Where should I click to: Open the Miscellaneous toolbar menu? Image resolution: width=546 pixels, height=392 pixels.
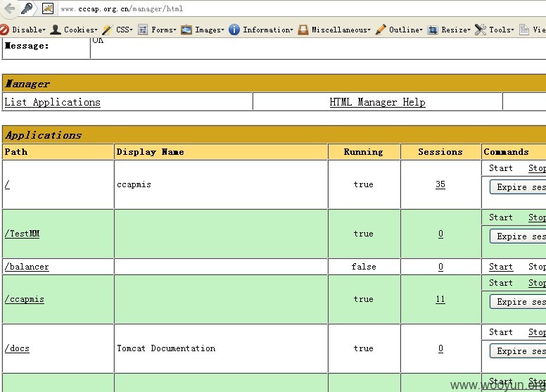[334, 30]
